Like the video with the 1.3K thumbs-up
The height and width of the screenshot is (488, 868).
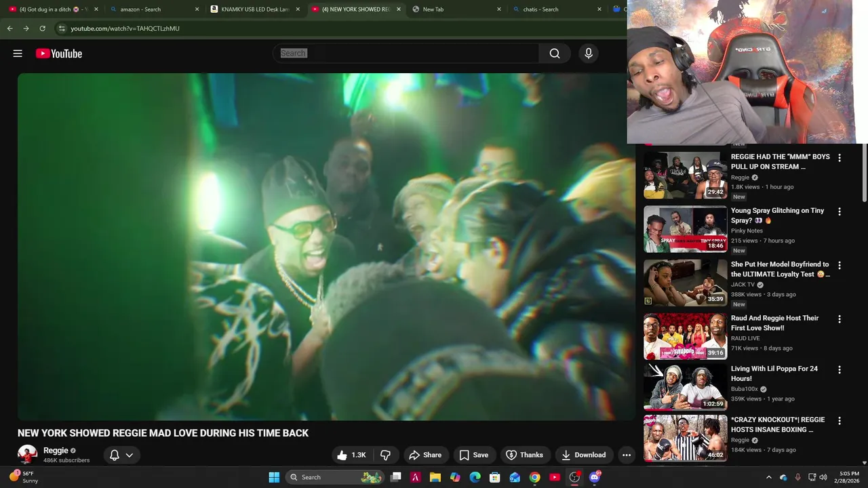pos(351,455)
